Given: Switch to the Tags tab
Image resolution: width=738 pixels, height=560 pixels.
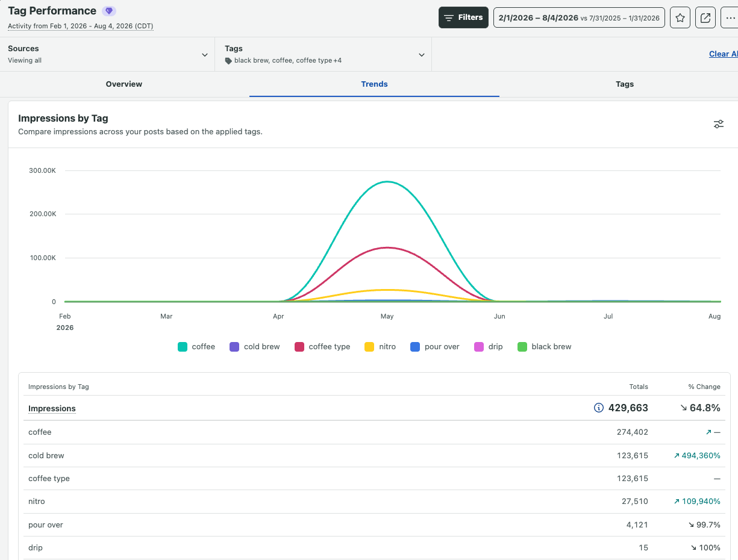Looking at the screenshot, I should (625, 84).
